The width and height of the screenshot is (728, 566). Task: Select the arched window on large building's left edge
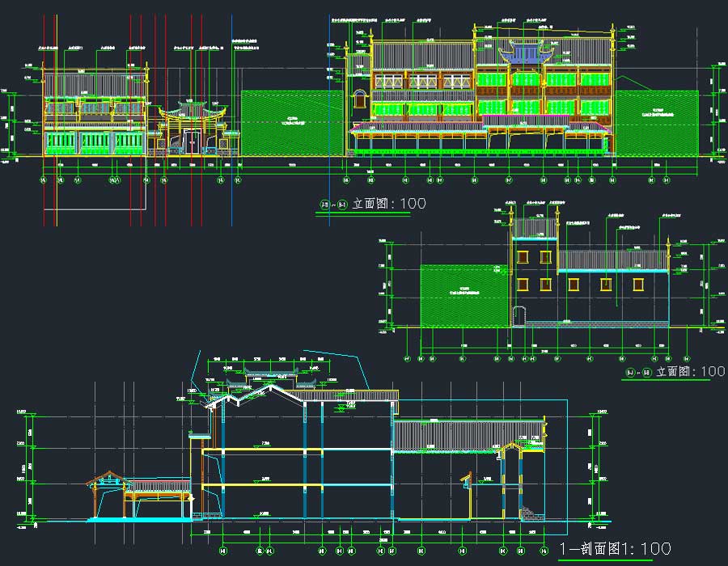359,99
